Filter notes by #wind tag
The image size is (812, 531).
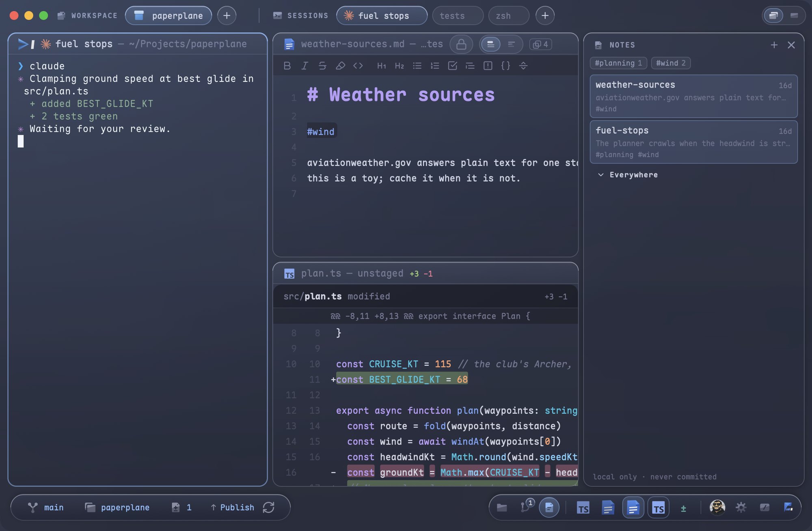pyautogui.click(x=671, y=63)
